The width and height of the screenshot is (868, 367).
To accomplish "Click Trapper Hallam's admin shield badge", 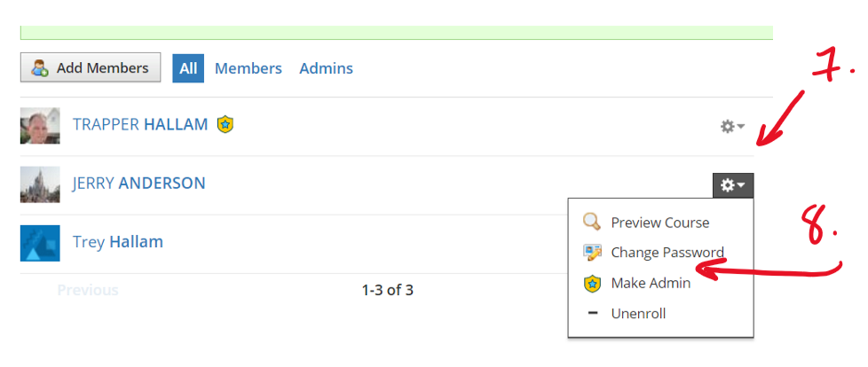I will pyautogui.click(x=225, y=125).
